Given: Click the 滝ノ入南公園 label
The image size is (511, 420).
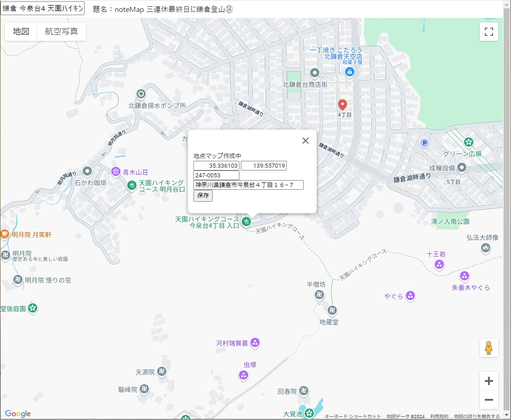Looking at the screenshot, I should [x=450, y=221].
